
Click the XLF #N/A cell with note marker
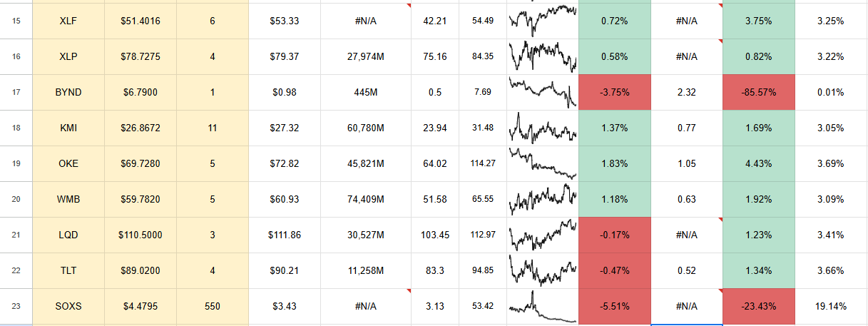366,21
